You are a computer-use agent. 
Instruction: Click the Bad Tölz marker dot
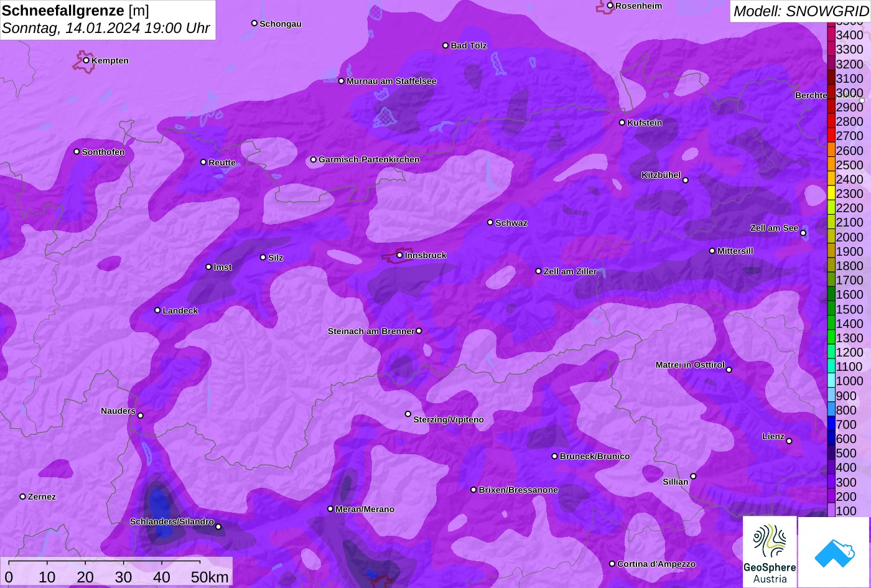pos(445,45)
